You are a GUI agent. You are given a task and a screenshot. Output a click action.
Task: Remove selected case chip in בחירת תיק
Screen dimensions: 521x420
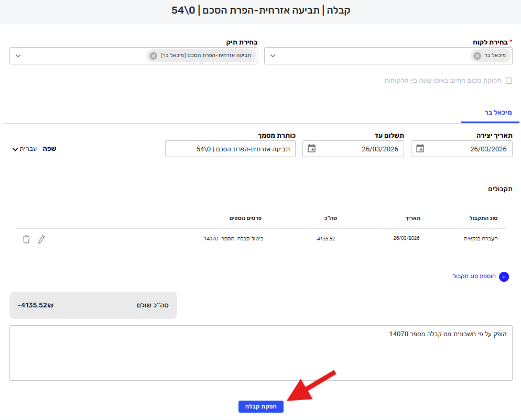(153, 56)
